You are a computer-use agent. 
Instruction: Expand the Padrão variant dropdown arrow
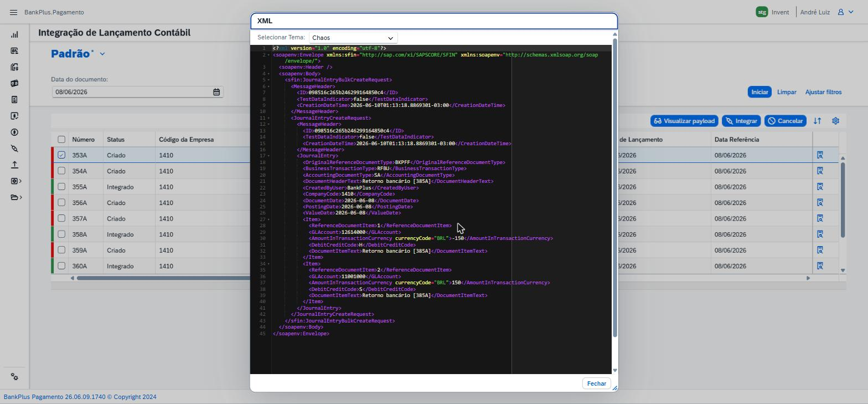pyautogui.click(x=102, y=54)
